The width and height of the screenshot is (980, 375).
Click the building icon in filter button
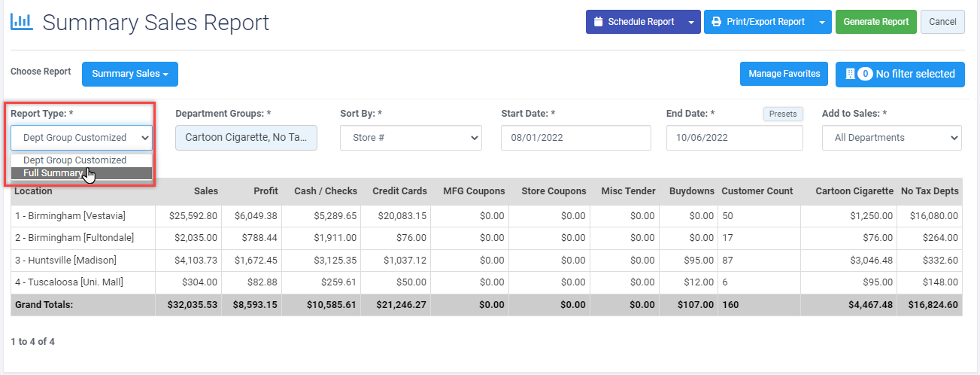click(850, 74)
